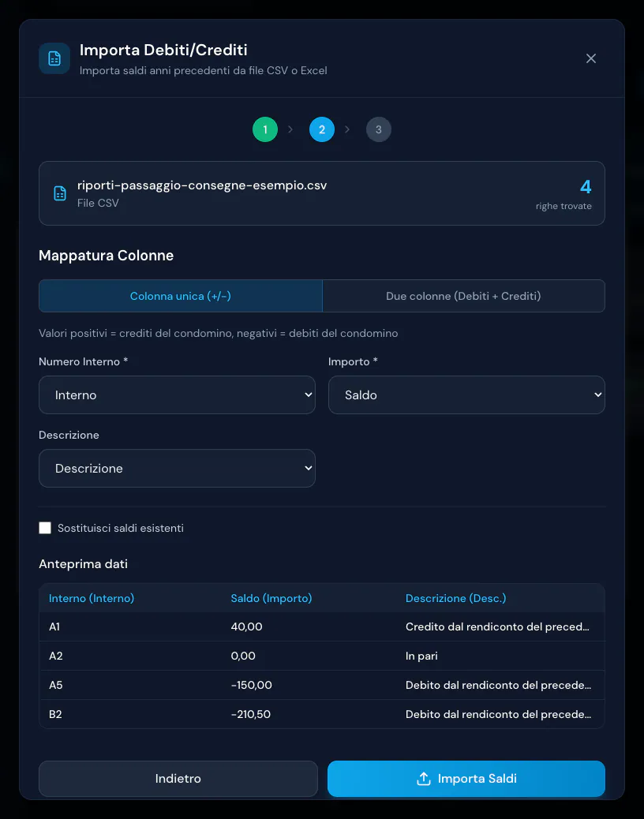Select the A2 cell in preview
644x819 pixels.
coord(56,656)
